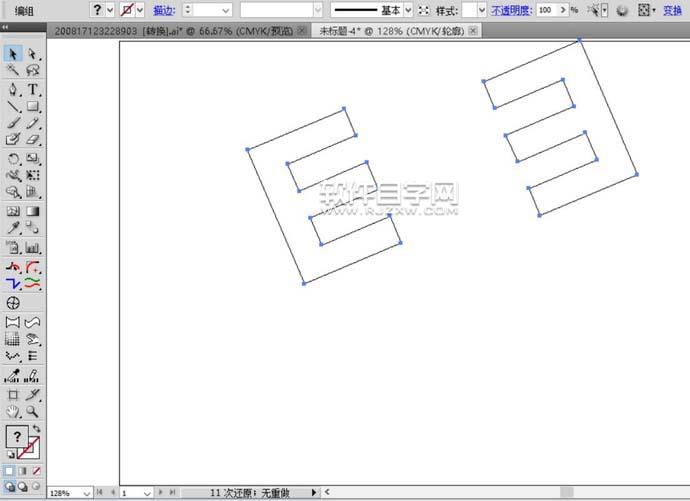
Task: Set paint mode to None
Action: pos(37,471)
